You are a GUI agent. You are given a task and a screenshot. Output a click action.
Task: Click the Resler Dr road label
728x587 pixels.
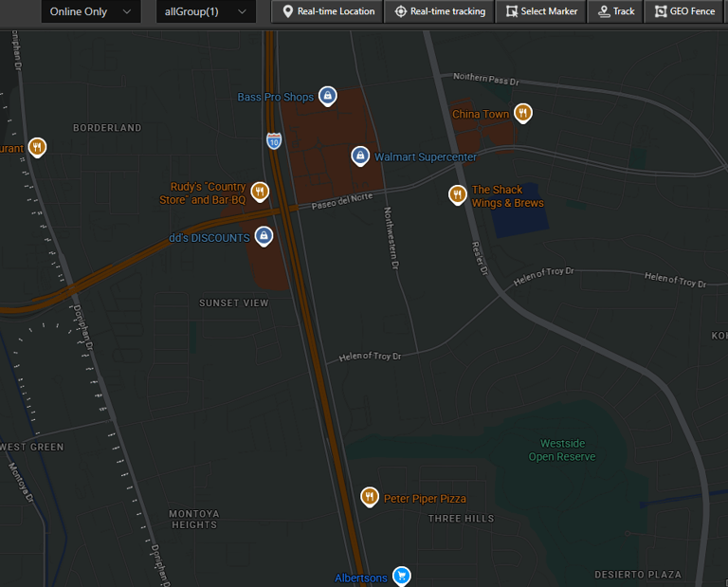[480, 259]
